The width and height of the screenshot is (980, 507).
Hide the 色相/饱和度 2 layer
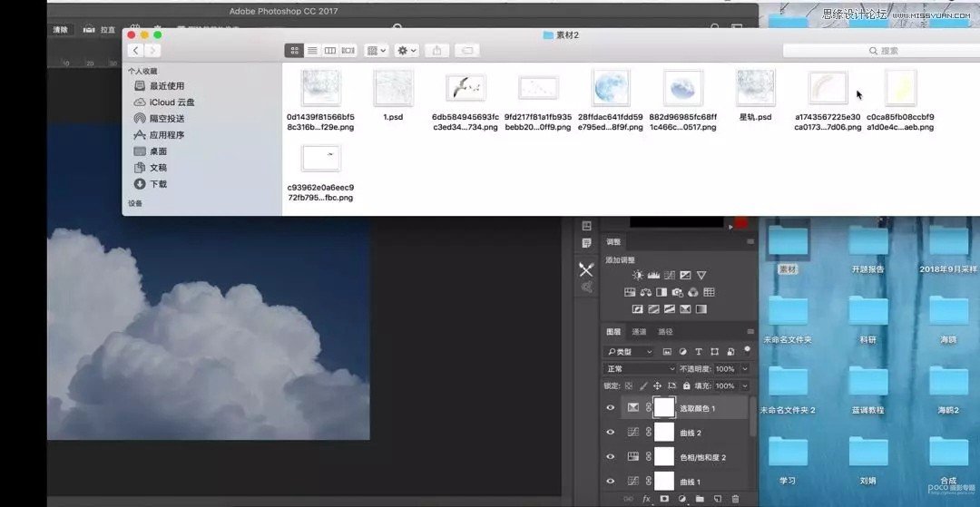[x=611, y=457]
